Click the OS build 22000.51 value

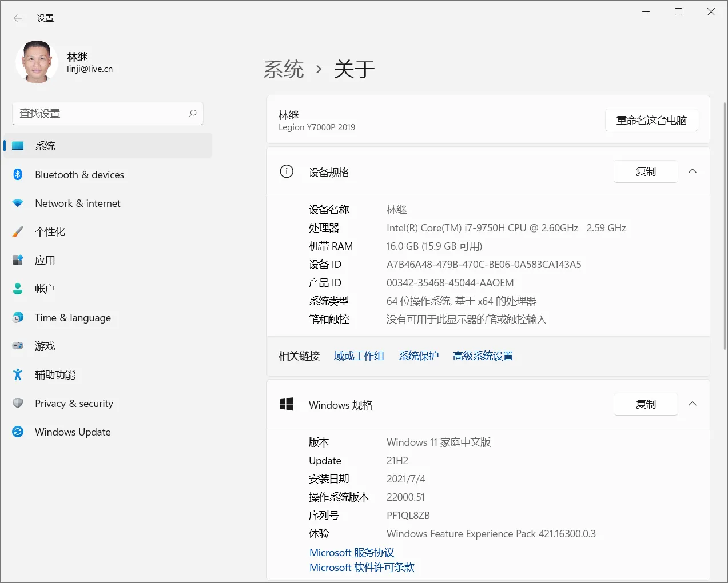(x=406, y=497)
